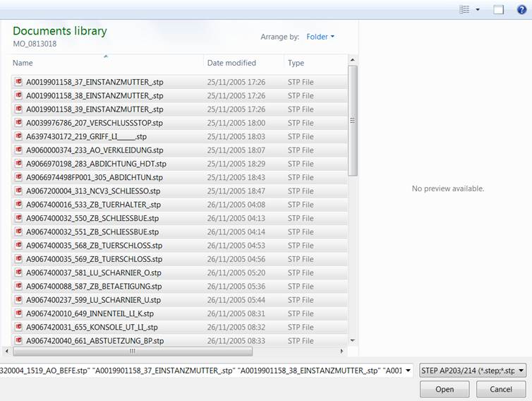Click file icon of A0039976786_207_VERSCHLUSSSTOP.stp
Image resolution: width=532 pixels, height=401 pixels.
(x=19, y=123)
